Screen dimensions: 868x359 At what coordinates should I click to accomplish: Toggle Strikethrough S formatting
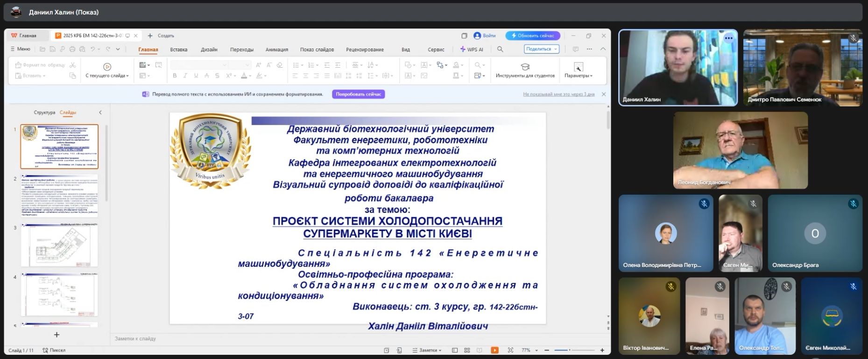click(217, 76)
